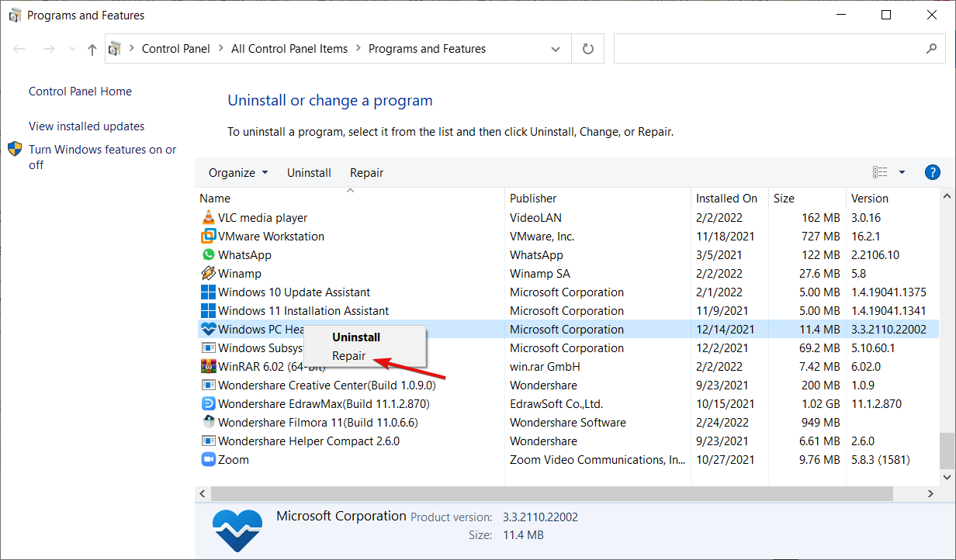Click Programs and Features breadcrumb
Image resolution: width=956 pixels, height=560 pixels.
428,49
